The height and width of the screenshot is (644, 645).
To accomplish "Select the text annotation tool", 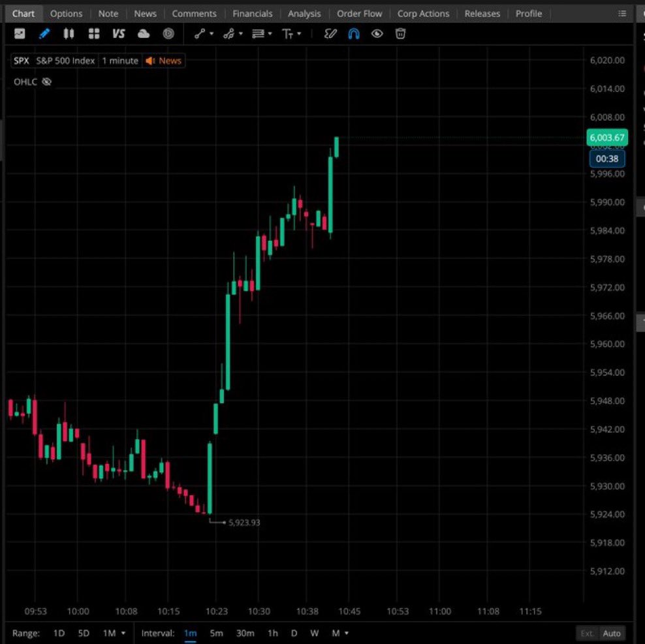I will click(x=287, y=34).
